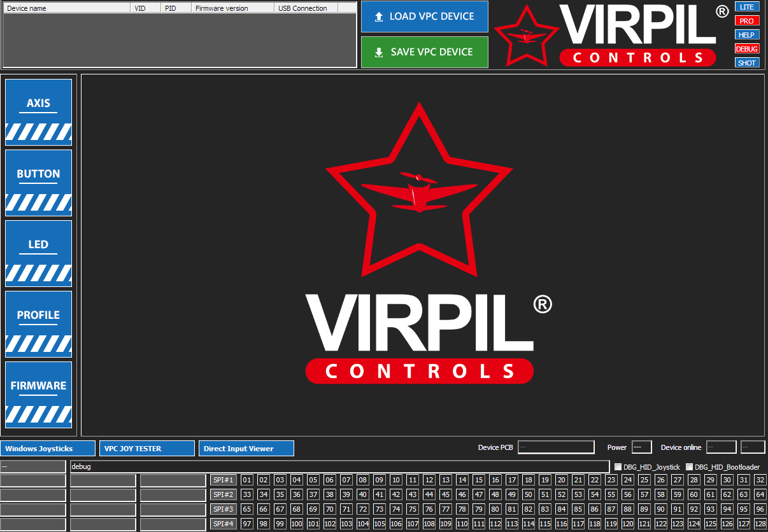Click the Device name column header
This screenshot has height=532, width=768.
tap(67, 8)
